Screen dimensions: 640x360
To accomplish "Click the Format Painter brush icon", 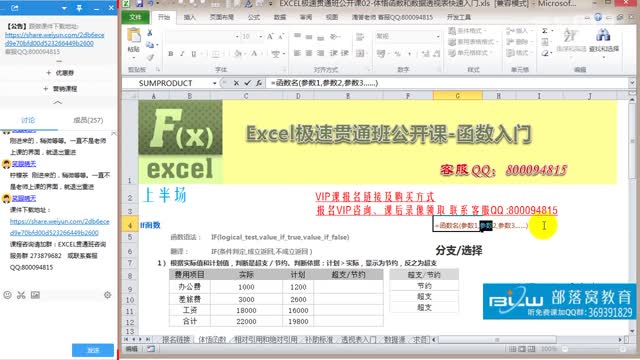I will [x=150, y=58].
